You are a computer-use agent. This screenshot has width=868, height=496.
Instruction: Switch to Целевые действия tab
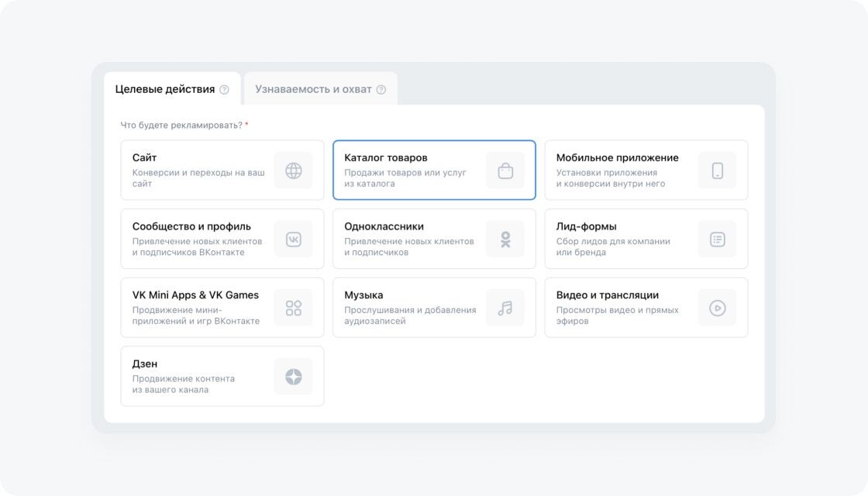tap(172, 88)
